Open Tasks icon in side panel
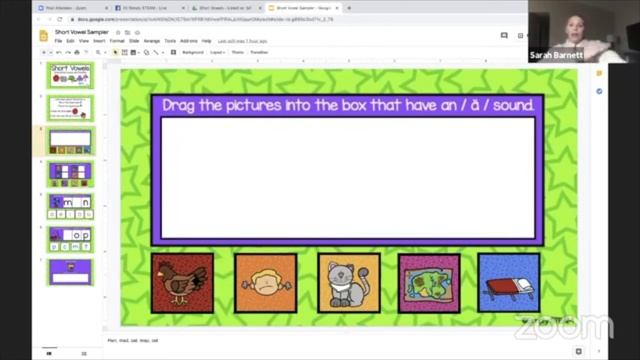Screen dimensions: 640x360 coord(599,91)
